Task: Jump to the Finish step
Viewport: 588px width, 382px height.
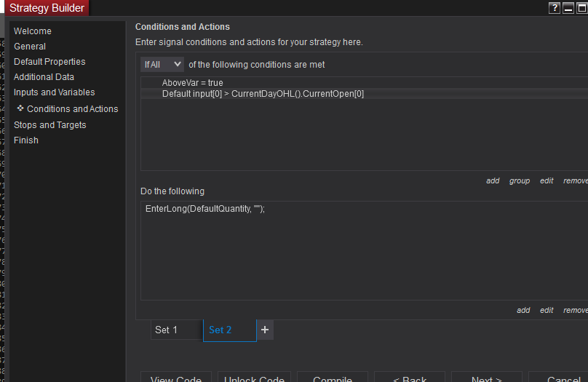Action: click(x=26, y=140)
